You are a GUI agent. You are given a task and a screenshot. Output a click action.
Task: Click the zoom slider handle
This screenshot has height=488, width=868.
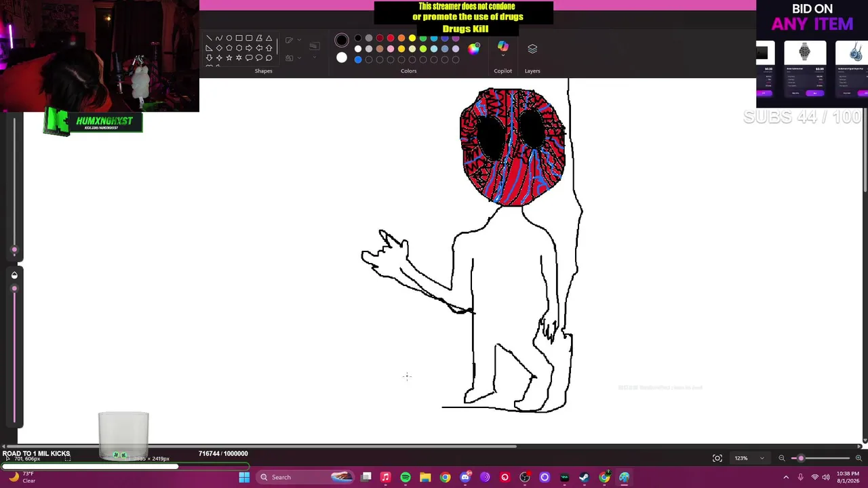801,458
